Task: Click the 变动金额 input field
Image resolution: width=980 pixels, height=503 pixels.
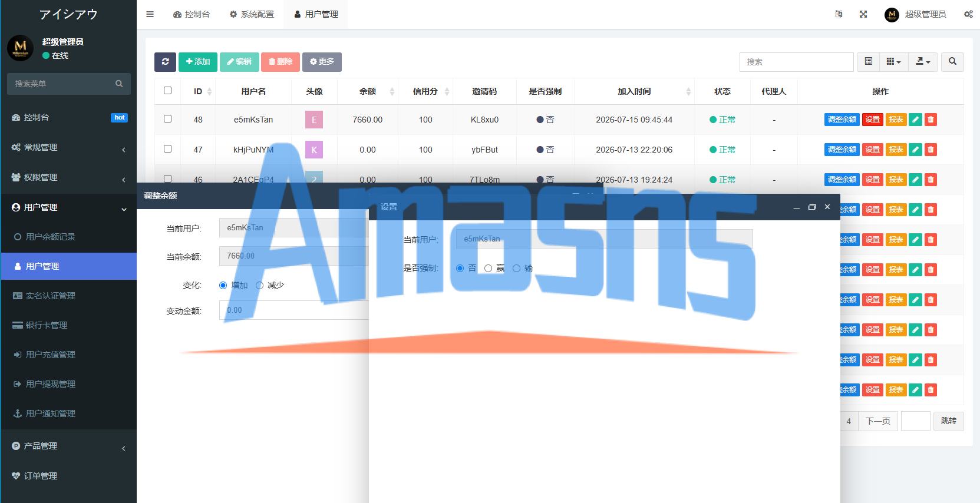Action: (294, 310)
